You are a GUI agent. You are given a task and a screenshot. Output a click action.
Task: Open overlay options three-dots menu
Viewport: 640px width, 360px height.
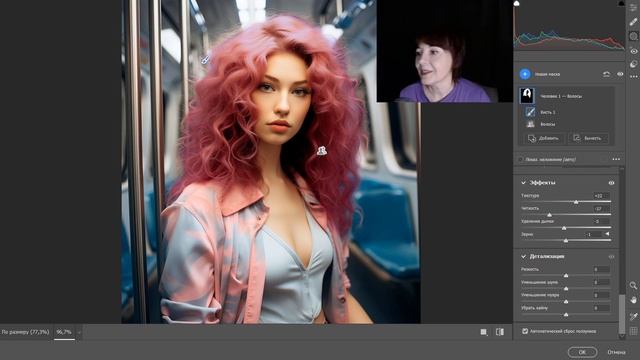click(616, 159)
